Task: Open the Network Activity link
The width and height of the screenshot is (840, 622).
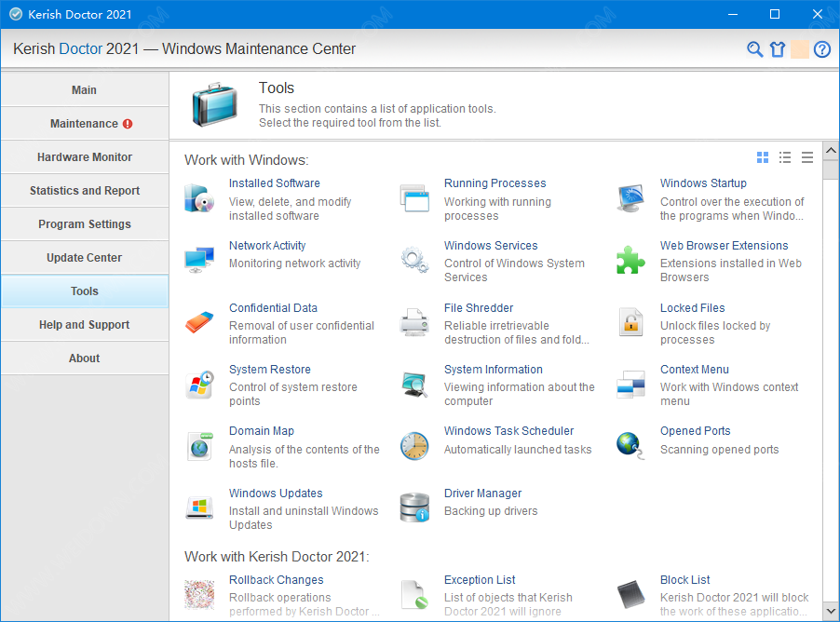Action: click(267, 246)
